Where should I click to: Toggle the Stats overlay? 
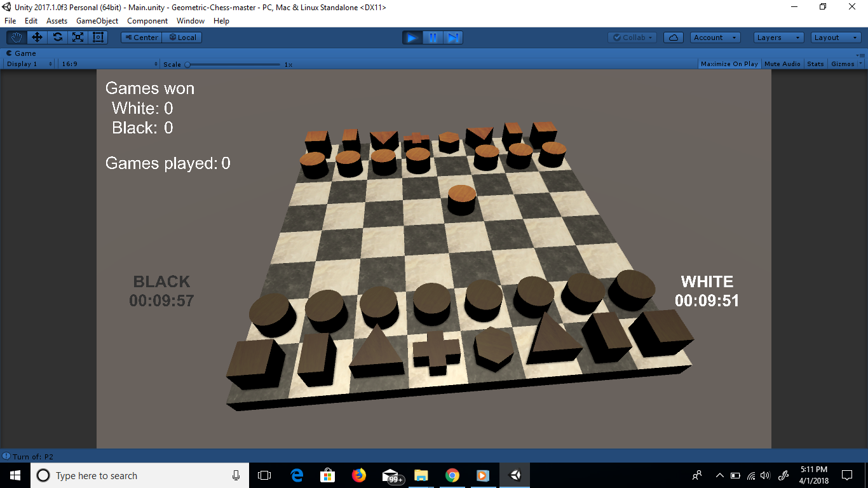pyautogui.click(x=815, y=64)
